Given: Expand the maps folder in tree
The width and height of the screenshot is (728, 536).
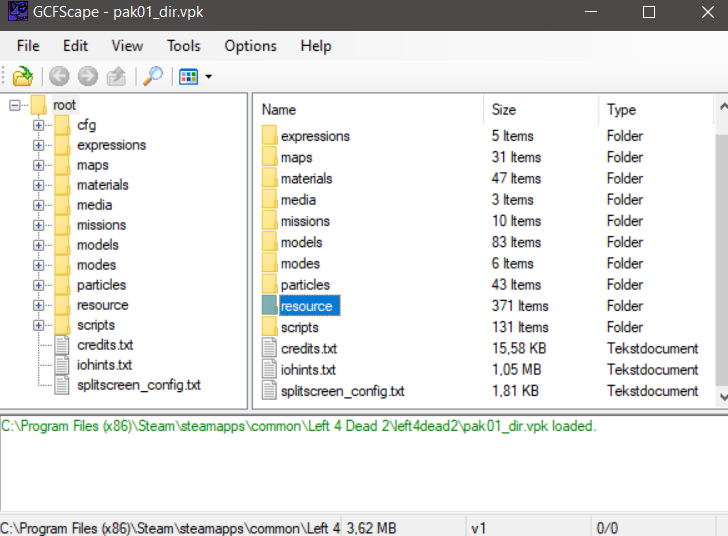Looking at the screenshot, I should coord(39,165).
